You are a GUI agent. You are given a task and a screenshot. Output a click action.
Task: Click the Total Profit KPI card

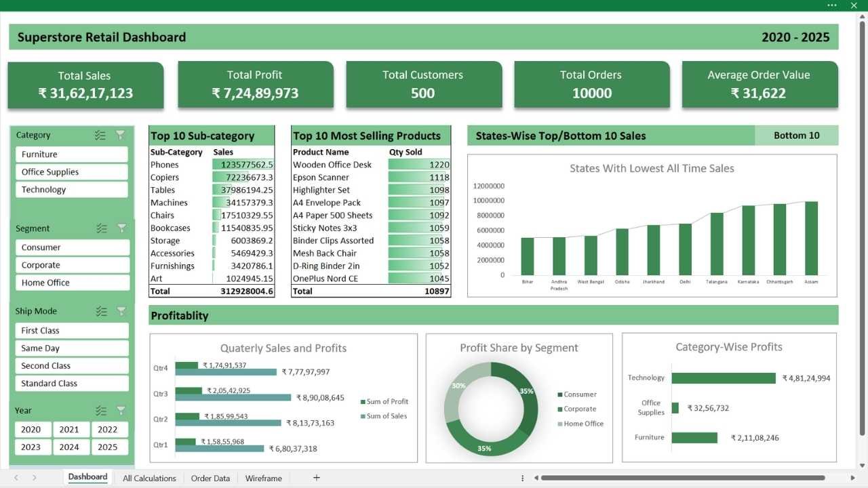point(256,85)
